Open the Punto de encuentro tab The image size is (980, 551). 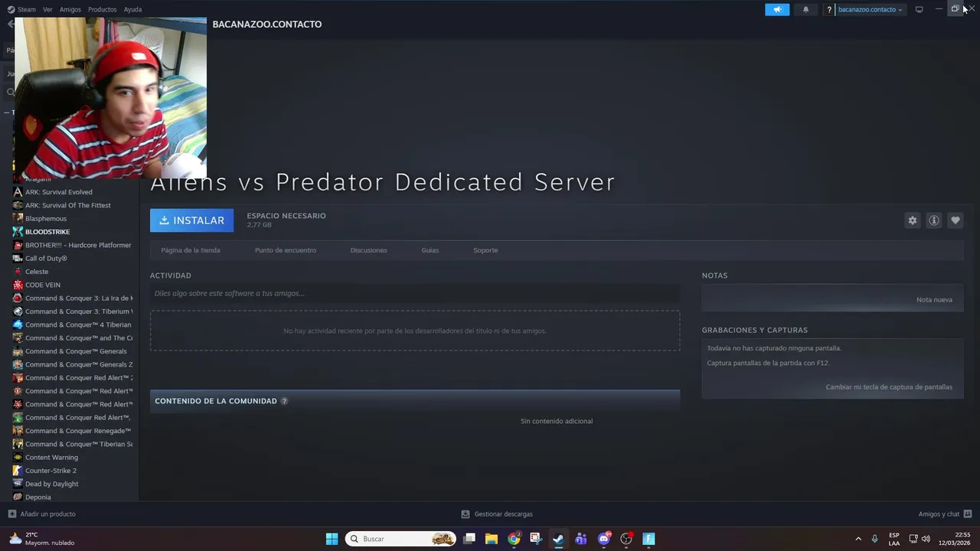point(286,250)
